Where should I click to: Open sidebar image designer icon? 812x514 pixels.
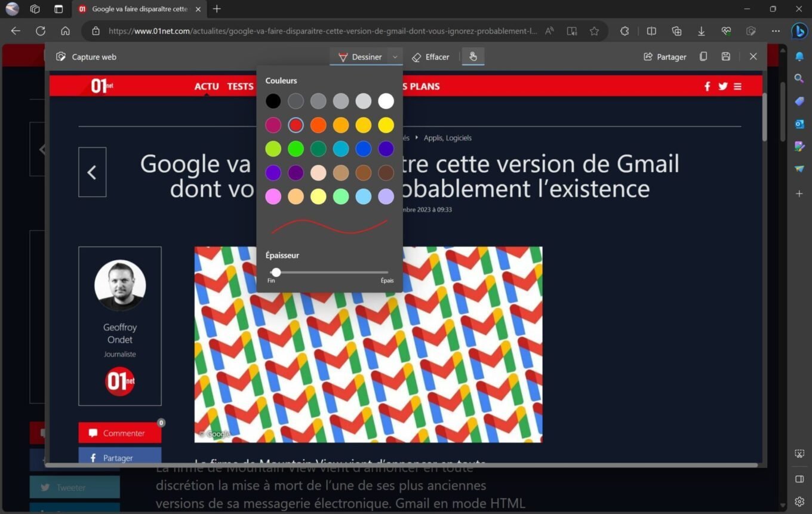(799, 146)
